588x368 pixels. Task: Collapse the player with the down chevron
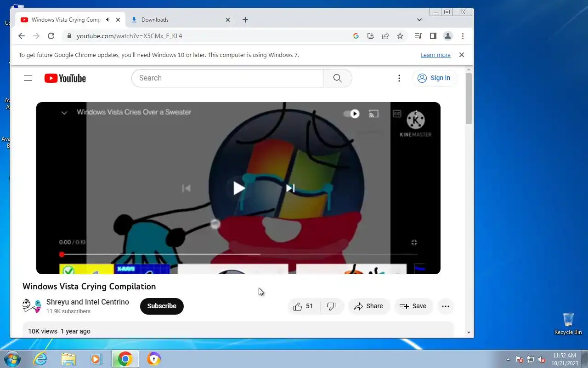64,113
